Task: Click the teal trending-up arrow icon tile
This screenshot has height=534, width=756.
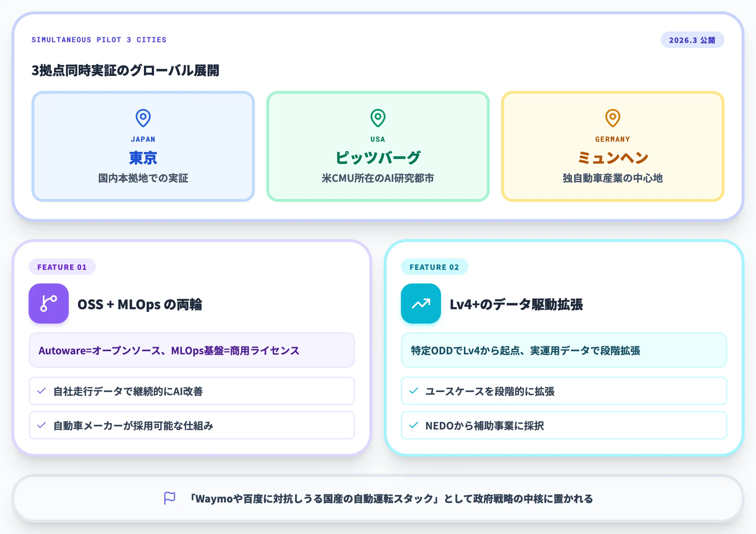Action: pos(421,304)
